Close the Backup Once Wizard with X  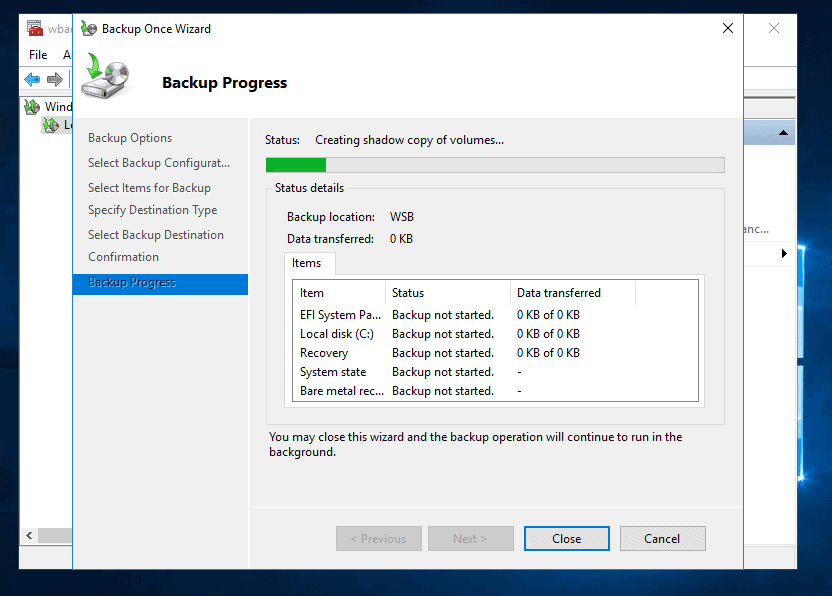(728, 29)
